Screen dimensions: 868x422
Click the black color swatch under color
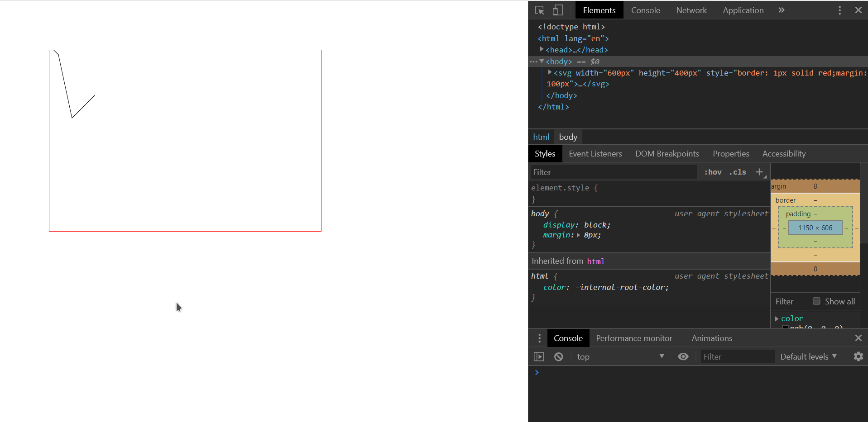point(786,327)
